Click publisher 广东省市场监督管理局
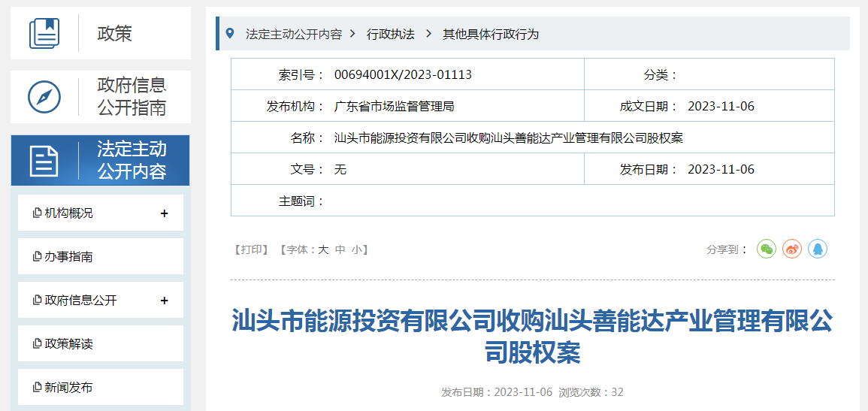Image resolution: width=868 pixels, height=411 pixels. tap(394, 106)
